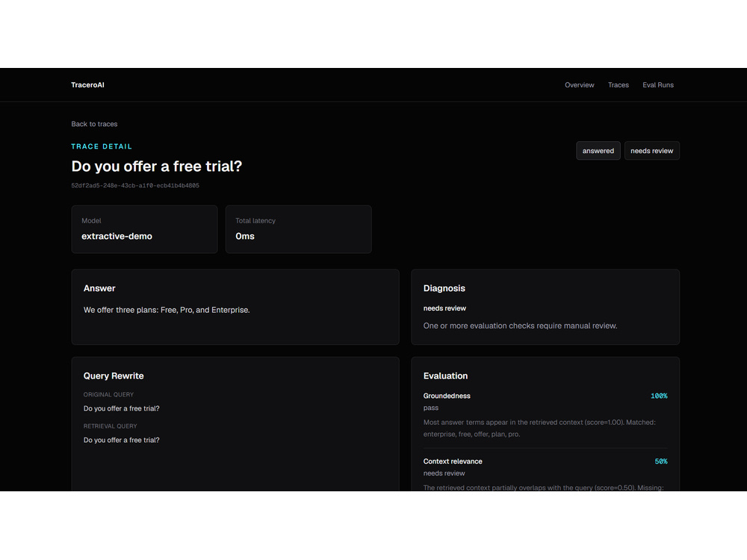Open the Traces nav item
Screen dimensions: 747x560
click(x=618, y=85)
